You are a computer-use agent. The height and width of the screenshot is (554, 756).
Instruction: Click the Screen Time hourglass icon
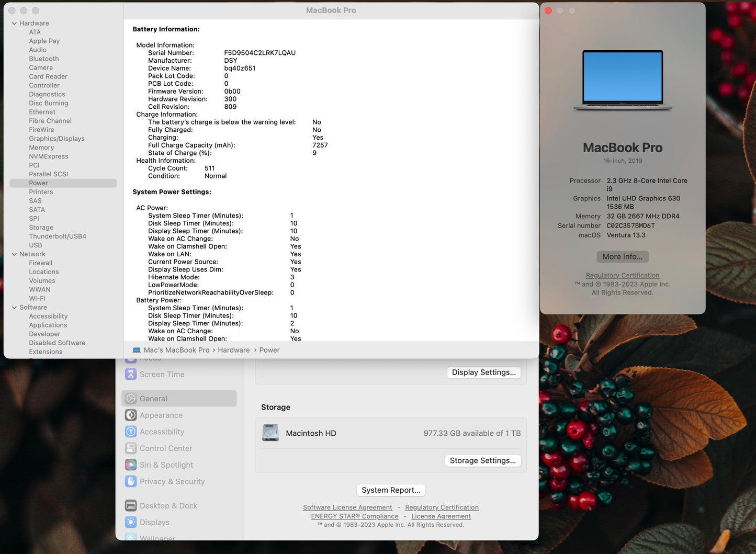(131, 374)
